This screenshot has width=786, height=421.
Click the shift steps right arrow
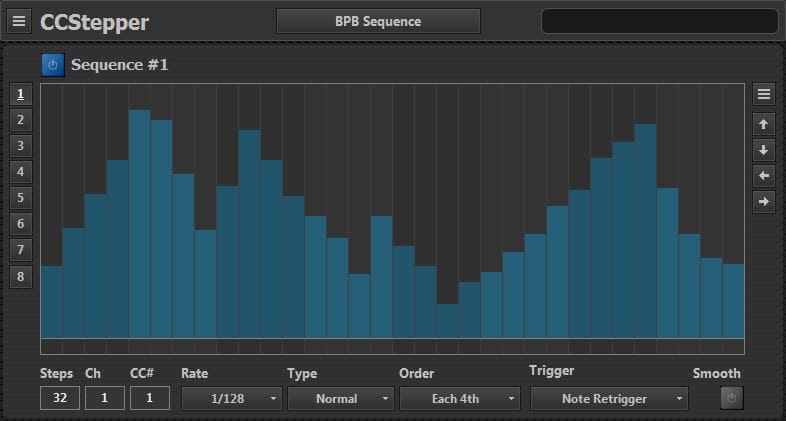pos(764,202)
